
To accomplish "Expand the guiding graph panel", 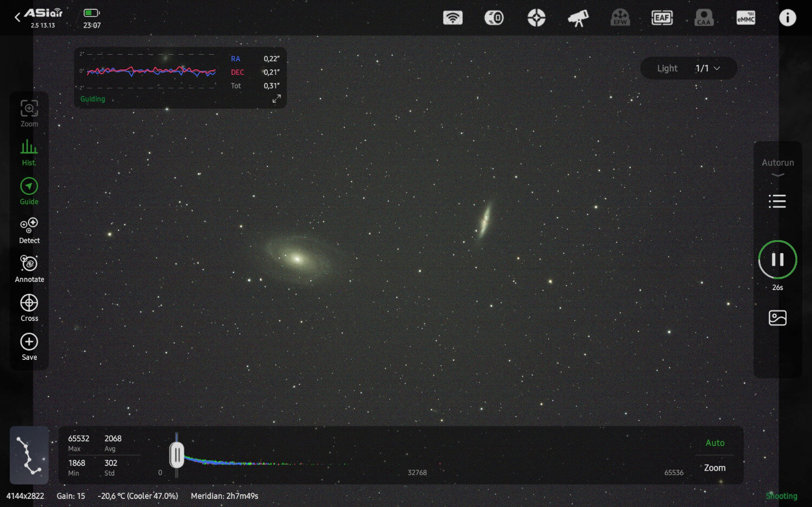I will (x=277, y=98).
